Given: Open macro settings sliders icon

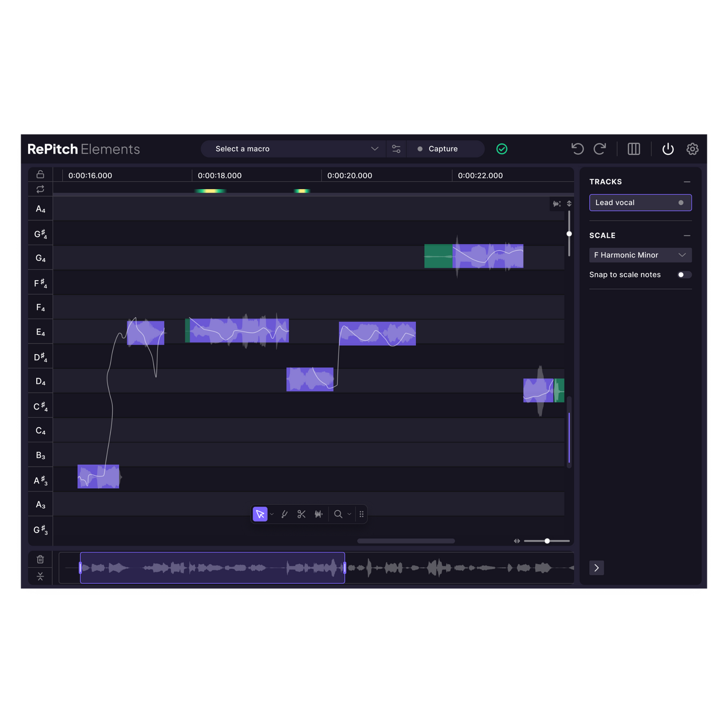Looking at the screenshot, I should (x=396, y=149).
